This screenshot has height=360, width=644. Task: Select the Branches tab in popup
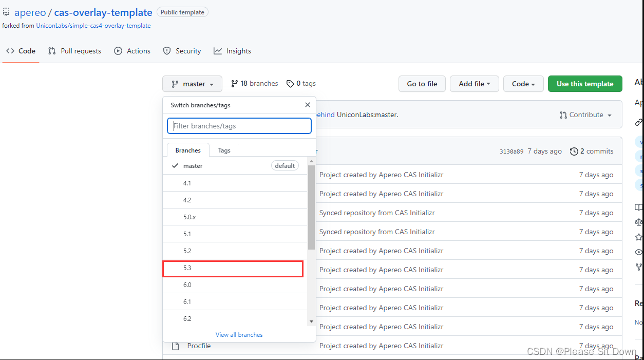[x=188, y=150]
